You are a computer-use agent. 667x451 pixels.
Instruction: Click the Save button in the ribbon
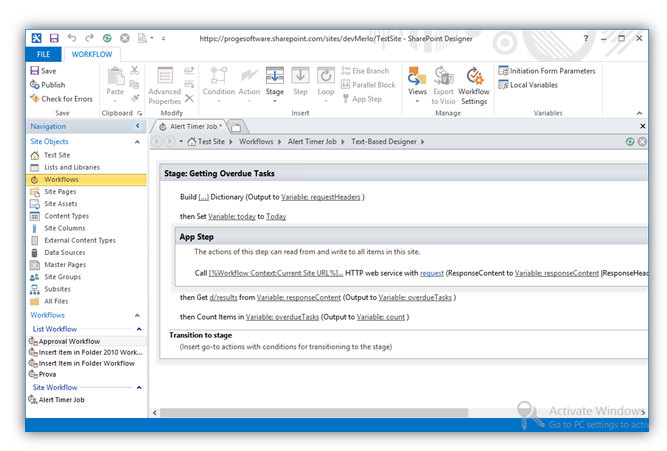tap(43, 71)
